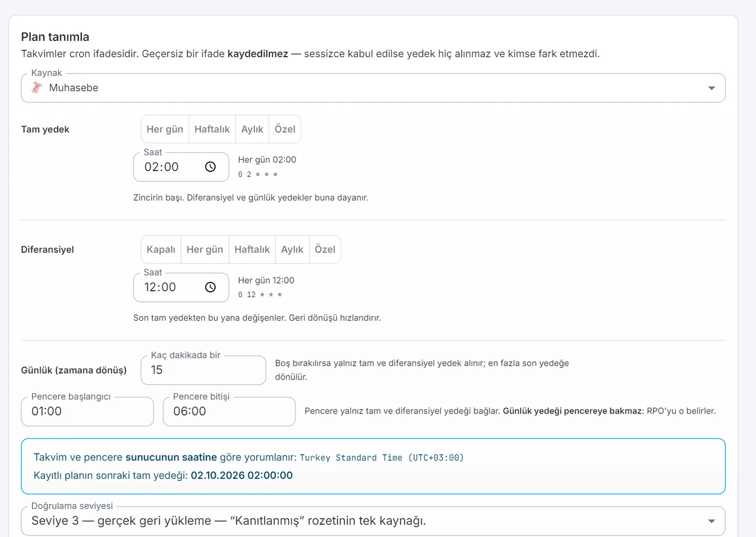The height and width of the screenshot is (537, 756).
Task: Pick 'Özel' option for Tam yedek
Action: [x=285, y=129]
